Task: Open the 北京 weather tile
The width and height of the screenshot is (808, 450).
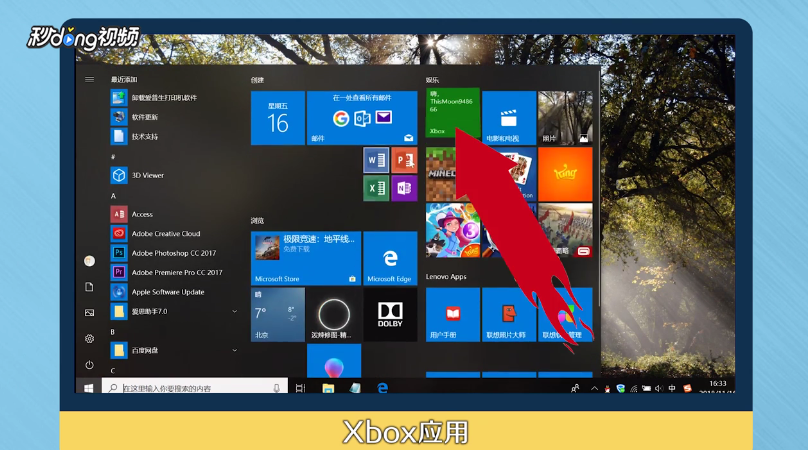Action: tap(278, 314)
